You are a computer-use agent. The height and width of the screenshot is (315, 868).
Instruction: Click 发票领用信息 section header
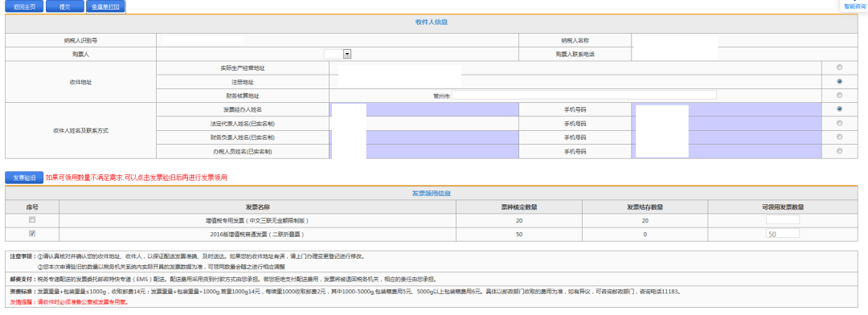(x=432, y=193)
